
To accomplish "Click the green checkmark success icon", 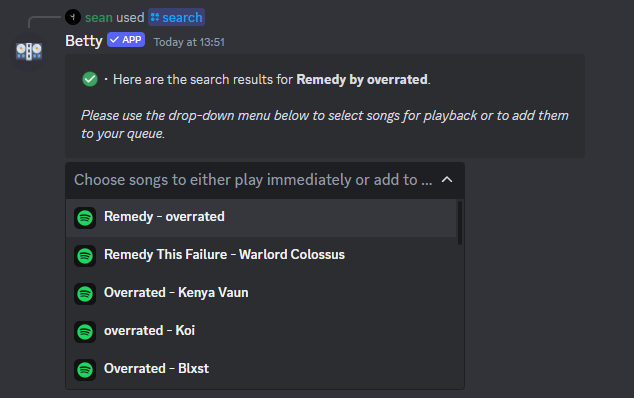I will pos(90,79).
